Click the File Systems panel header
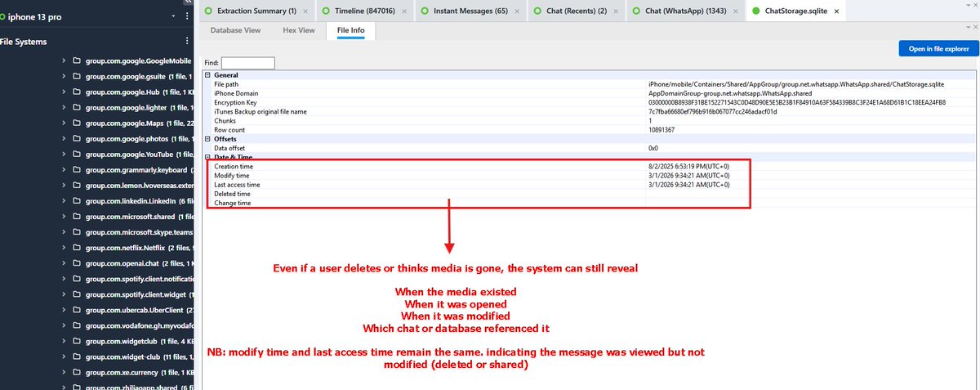The width and height of the screenshot is (980, 390). pyautogui.click(x=24, y=42)
